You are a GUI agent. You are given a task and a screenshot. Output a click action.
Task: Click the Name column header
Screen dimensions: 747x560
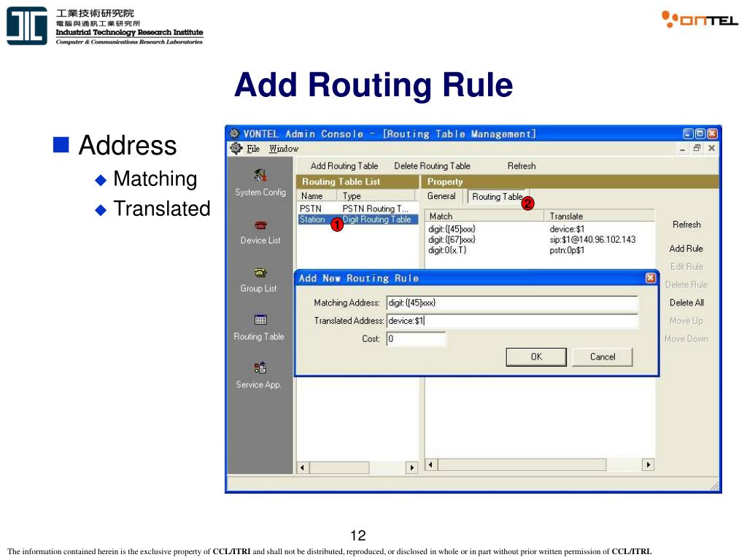click(317, 195)
